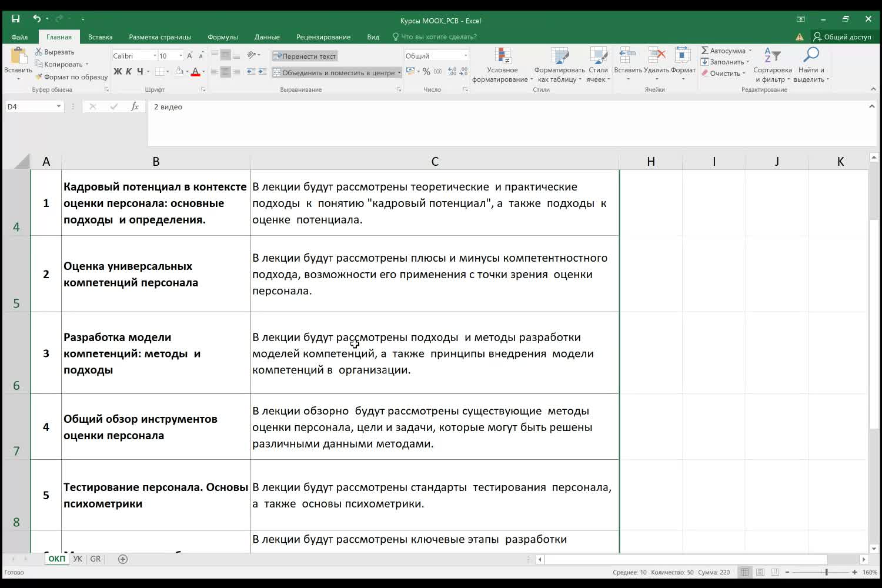Switch to the Данные ribbon tab
Viewport: 882px width, 588px height.
click(267, 36)
